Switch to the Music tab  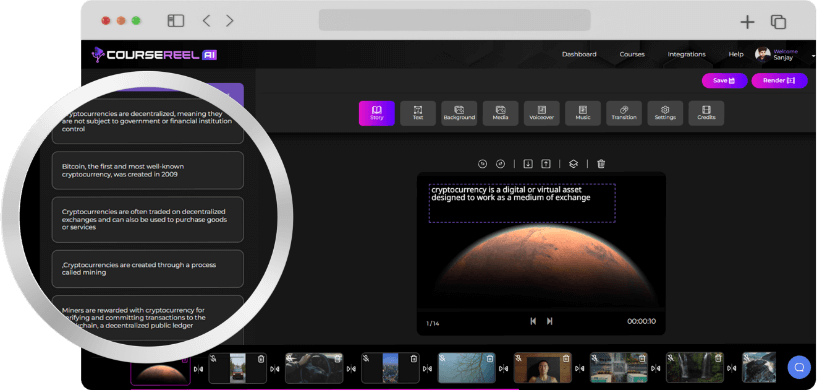click(x=583, y=113)
